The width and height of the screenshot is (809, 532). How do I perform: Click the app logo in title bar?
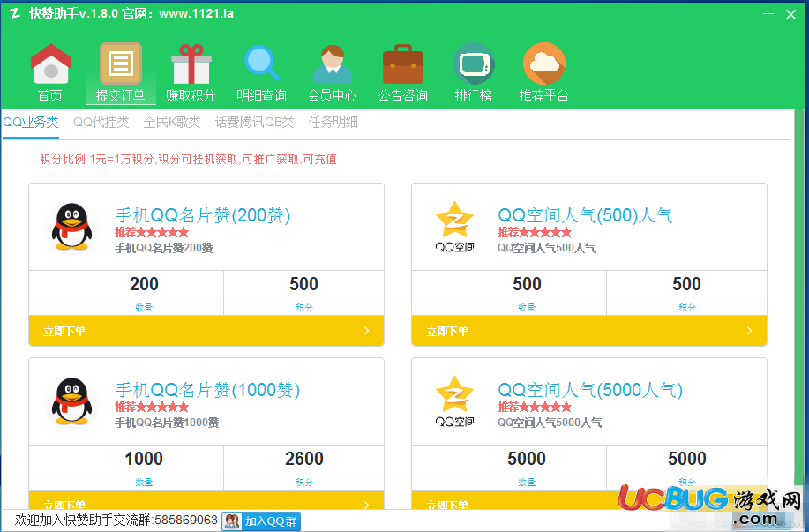point(16,13)
